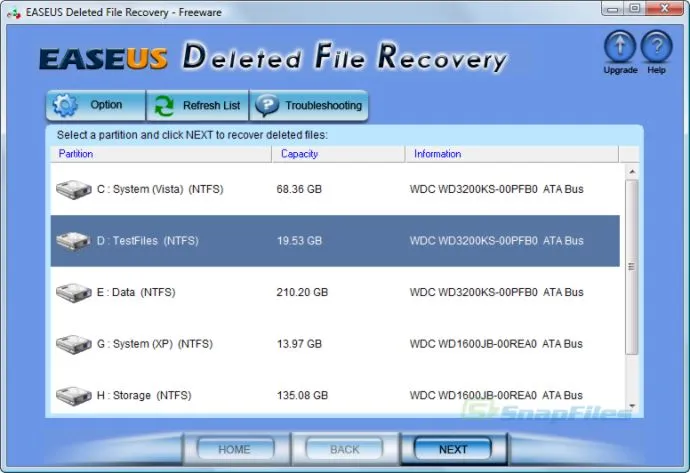
Task: Click the drive icon for H: Storage
Action: (73, 396)
